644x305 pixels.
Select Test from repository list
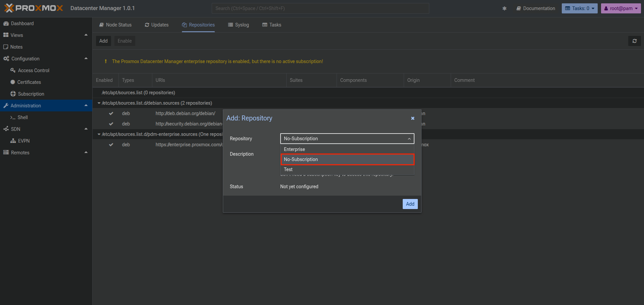pyautogui.click(x=347, y=169)
